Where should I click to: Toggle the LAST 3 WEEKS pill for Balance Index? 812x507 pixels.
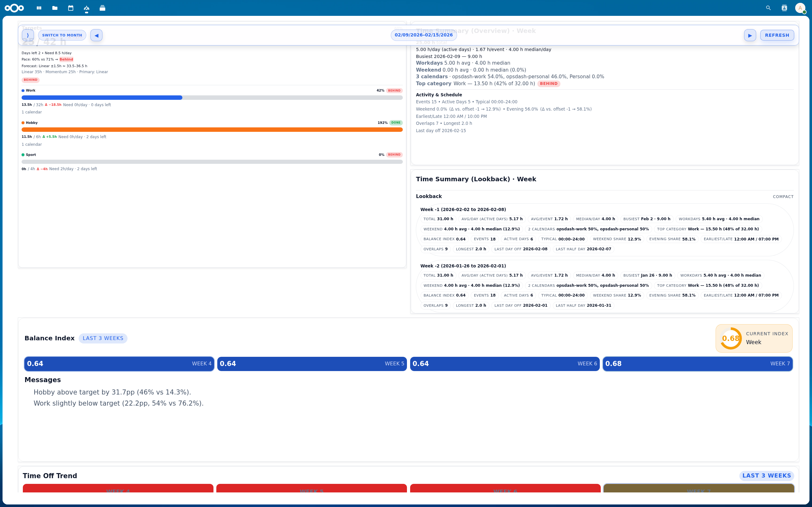(x=103, y=338)
